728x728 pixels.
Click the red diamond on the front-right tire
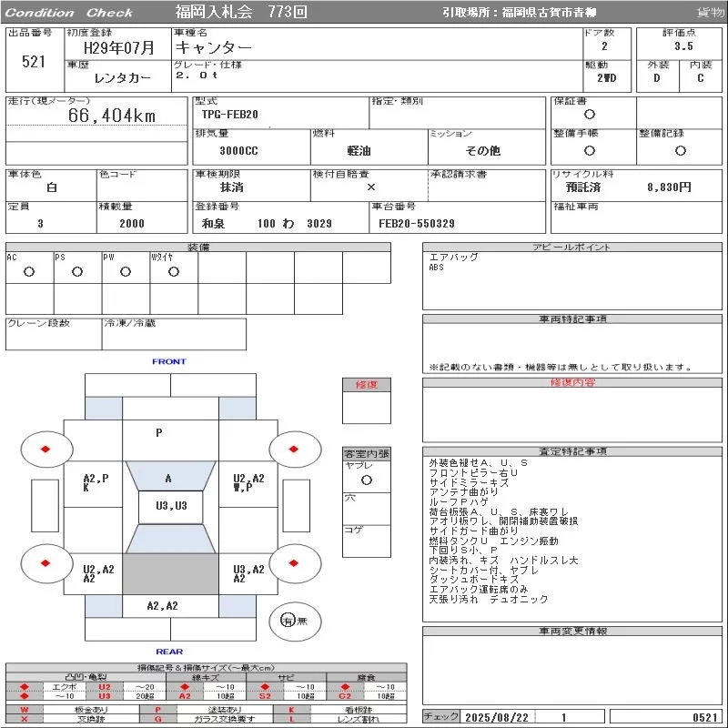point(293,449)
